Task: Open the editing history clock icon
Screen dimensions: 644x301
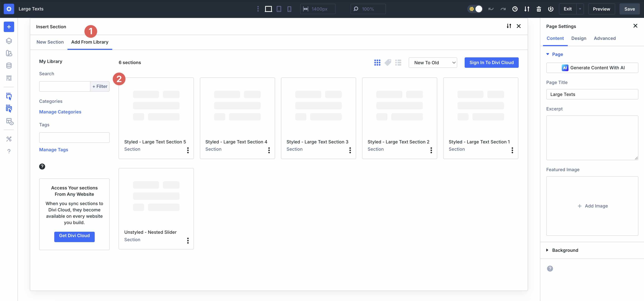Action: pos(515,9)
